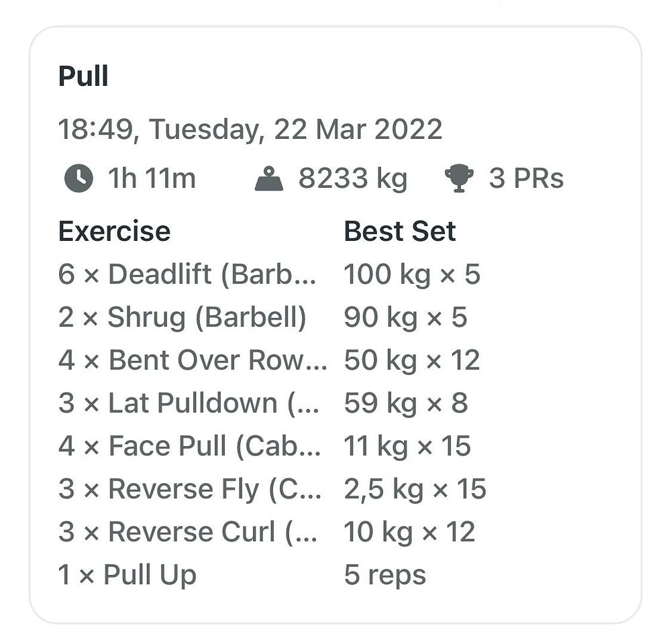Tap the 5 reps best set value
Image resolution: width=671 pixels, height=644 pixels.
(x=385, y=575)
